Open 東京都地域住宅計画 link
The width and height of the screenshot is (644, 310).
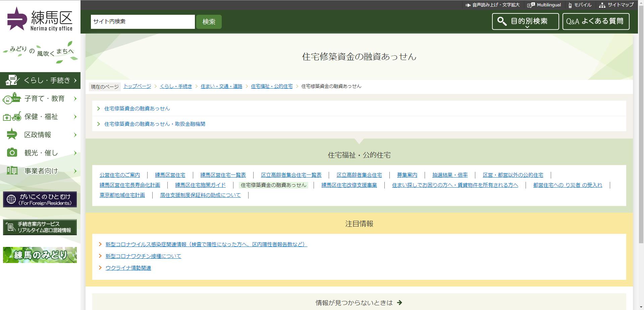[x=122, y=195]
